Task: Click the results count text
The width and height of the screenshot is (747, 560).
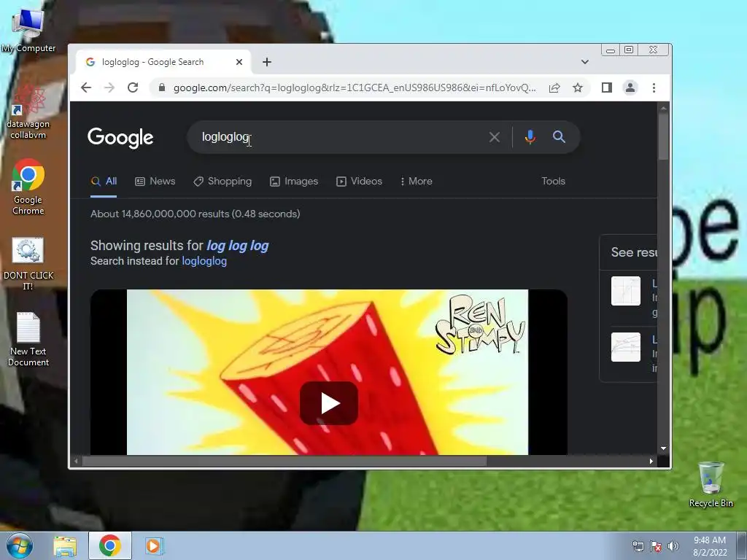Action: coord(196,214)
